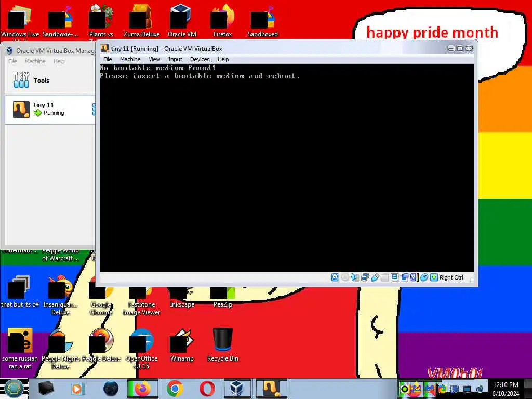532x399 pixels.
Task: Select Winamp desktop icon
Action: (x=182, y=345)
